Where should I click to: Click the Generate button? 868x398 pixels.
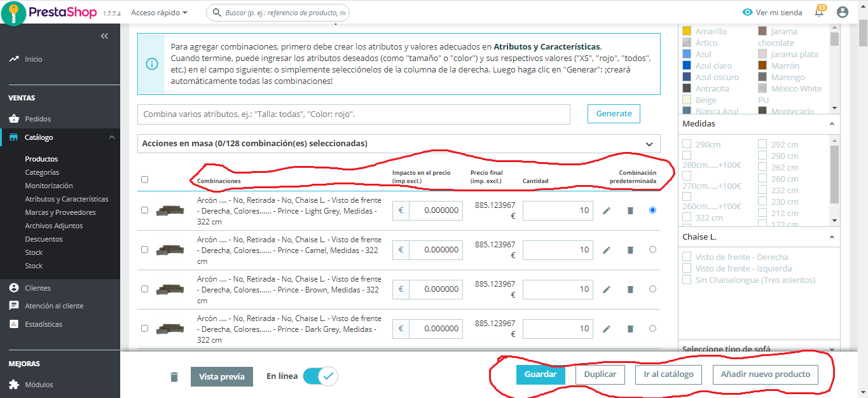click(x=614, y=114)
